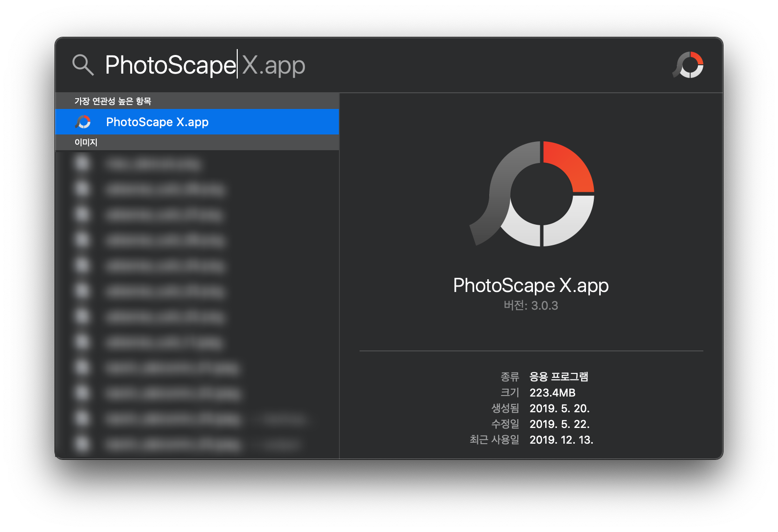Click the 수정일 label
Image resolution: width=778 pixels, height=532 pixels.
click(505, 424)
